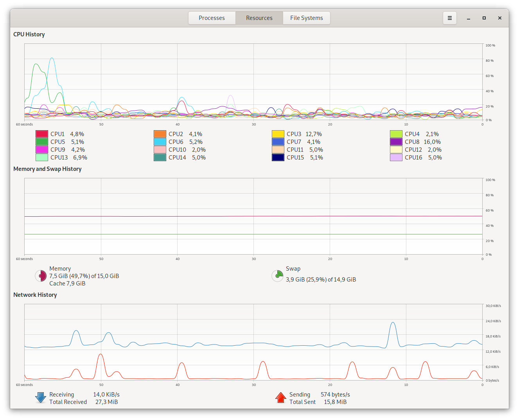Click the Total Received label
Screen dimensions: 519x420
[x=68, y=402]
